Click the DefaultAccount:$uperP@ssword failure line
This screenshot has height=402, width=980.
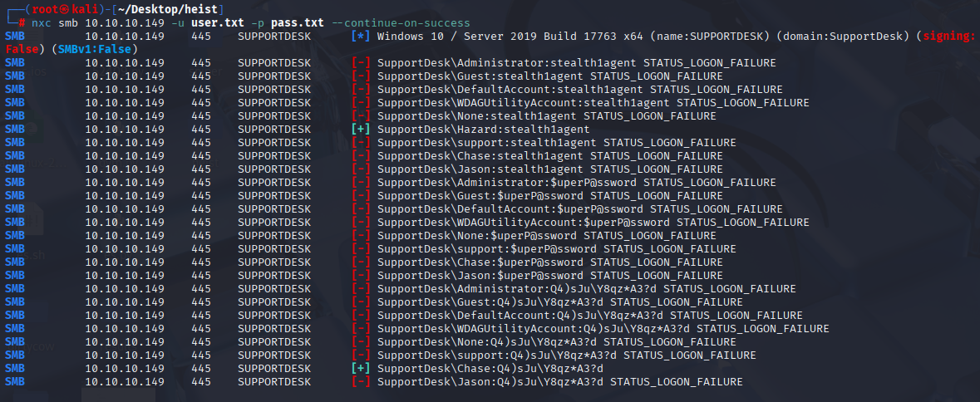tap(579, 209)
